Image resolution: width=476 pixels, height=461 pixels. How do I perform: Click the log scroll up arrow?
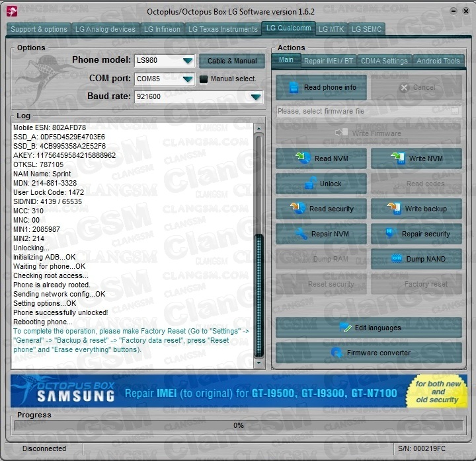coord(258,129)
